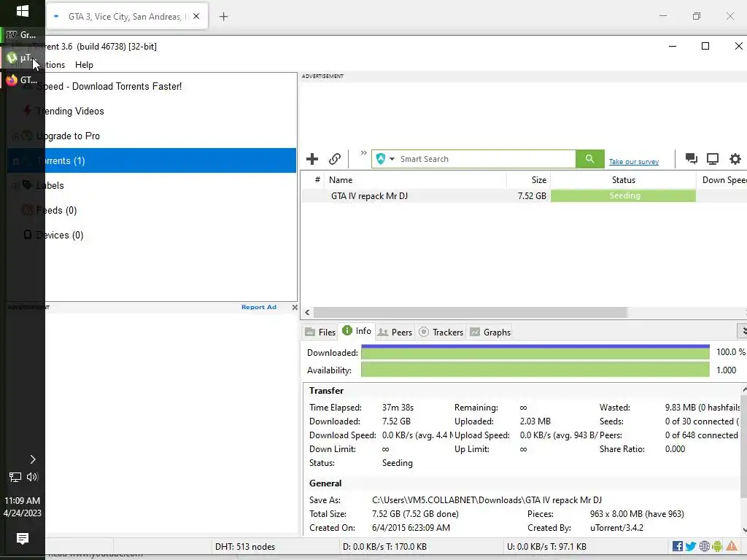Click the left arrow of the list scrollbar
The height and width of the screenshot is (560, 747).
click(307, 312)
